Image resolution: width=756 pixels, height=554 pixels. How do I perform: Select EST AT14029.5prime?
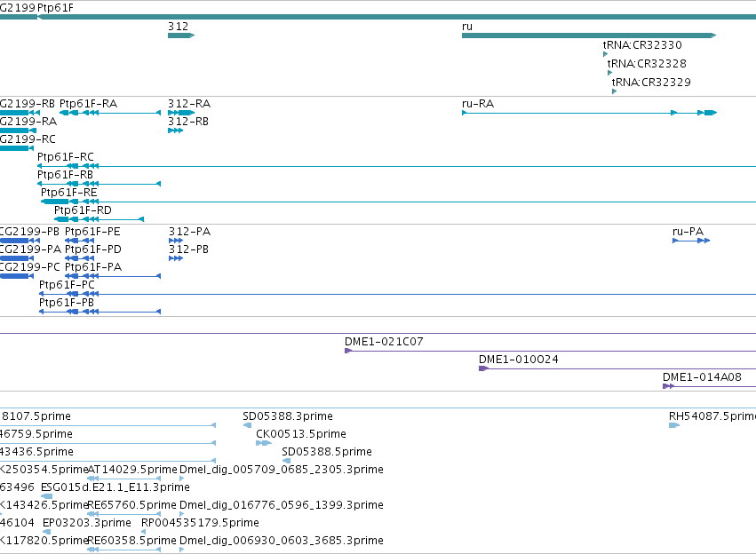[132, 470]
